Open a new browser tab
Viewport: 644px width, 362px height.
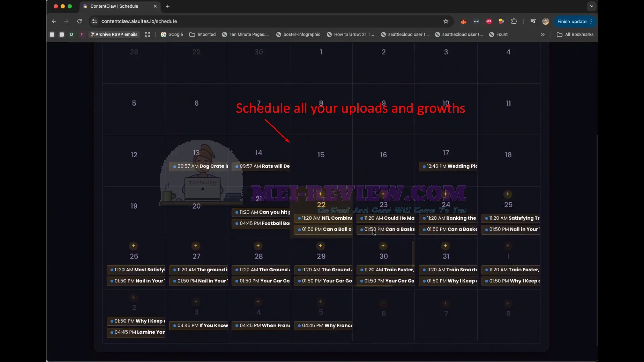pyautogui.click(x=168, y=6)
